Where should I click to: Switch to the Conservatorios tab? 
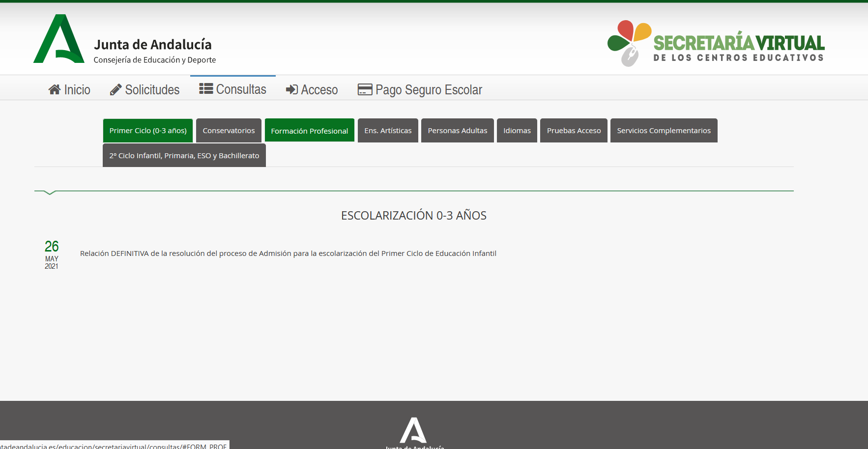coord(229,131)
